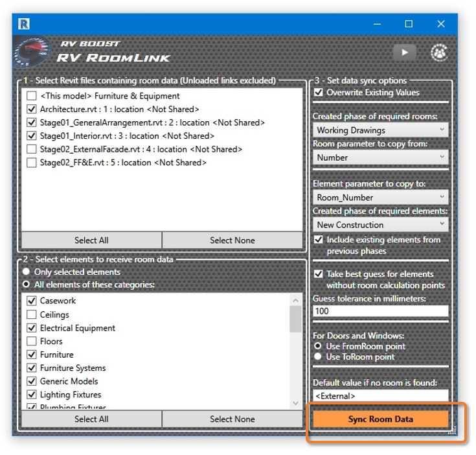
Task: Check This model Furniture & Equipment checkbox
Action: point(32,96)
